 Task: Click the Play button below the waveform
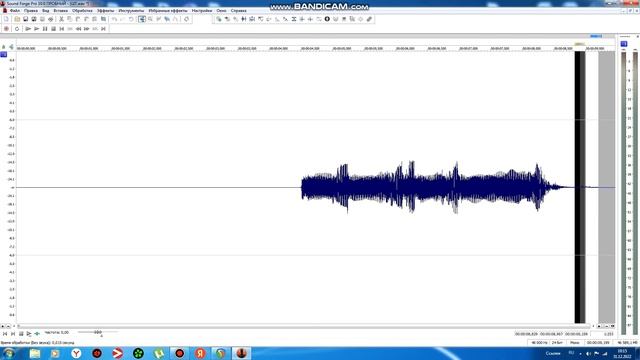click(x=29, y=334)
